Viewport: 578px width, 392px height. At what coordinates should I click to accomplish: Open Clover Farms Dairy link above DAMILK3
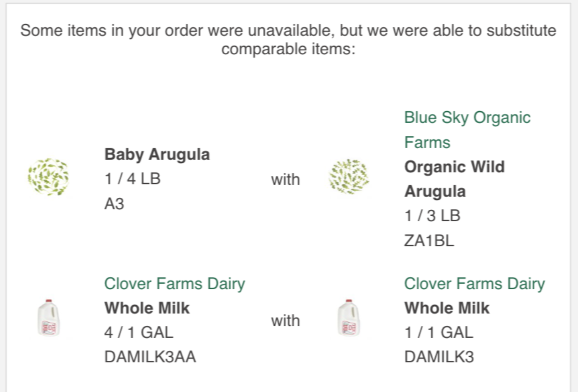click(x=474, y=284)
